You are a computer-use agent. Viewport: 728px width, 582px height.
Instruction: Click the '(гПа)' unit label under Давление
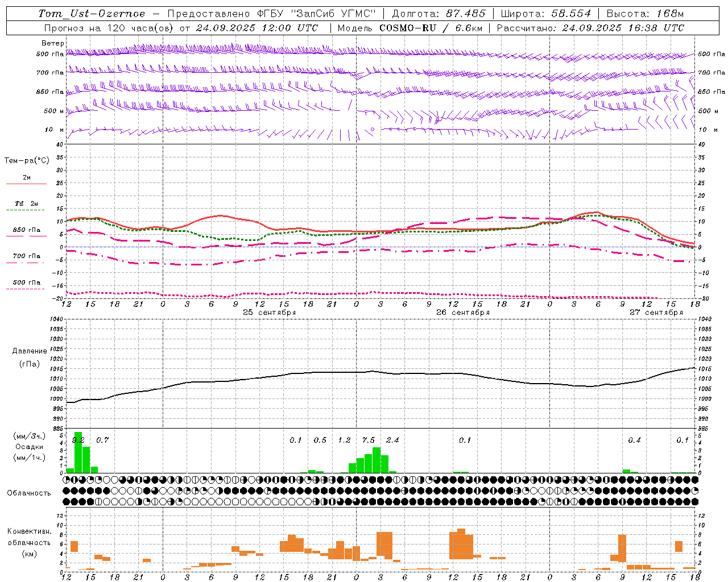pyautogui.click(x=30, y=364)
